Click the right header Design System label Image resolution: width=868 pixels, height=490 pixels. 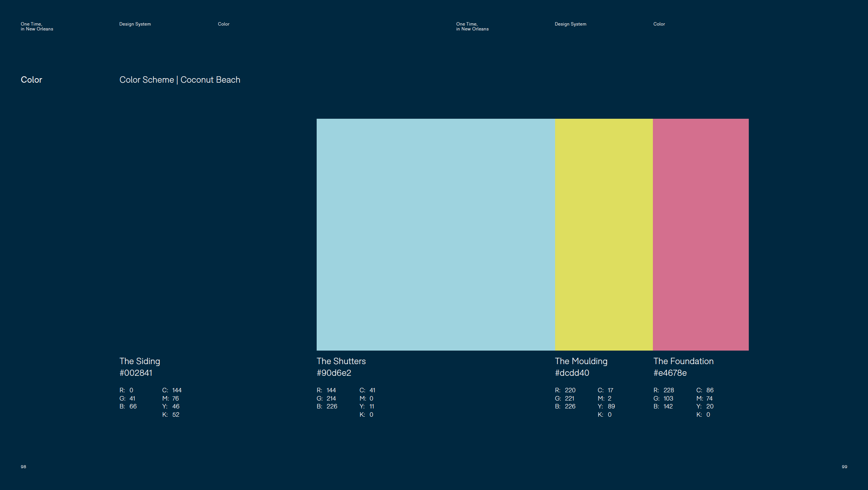pyautogui.click(x=570, y=24)
